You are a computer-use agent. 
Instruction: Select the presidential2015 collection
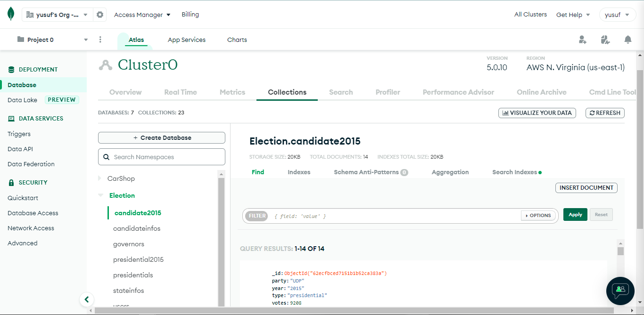coord(139,259)
